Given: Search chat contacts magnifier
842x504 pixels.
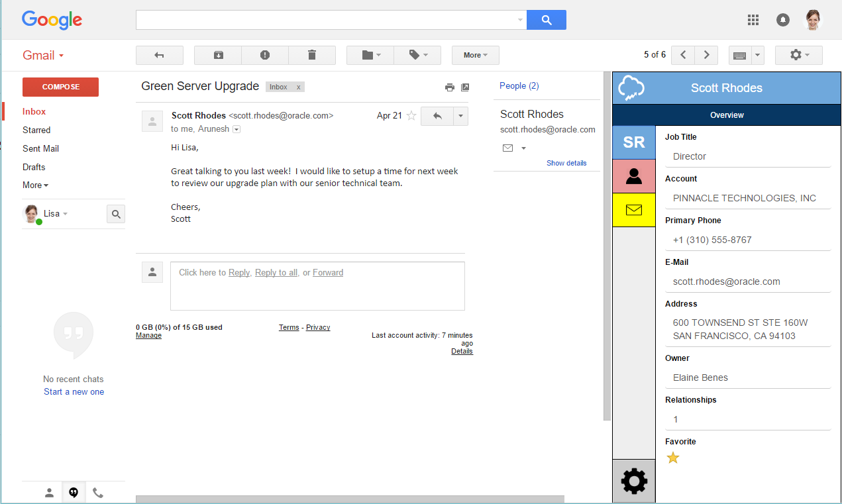Looking at the screenshot, I should pyautogui.click(x=116, y=214).
